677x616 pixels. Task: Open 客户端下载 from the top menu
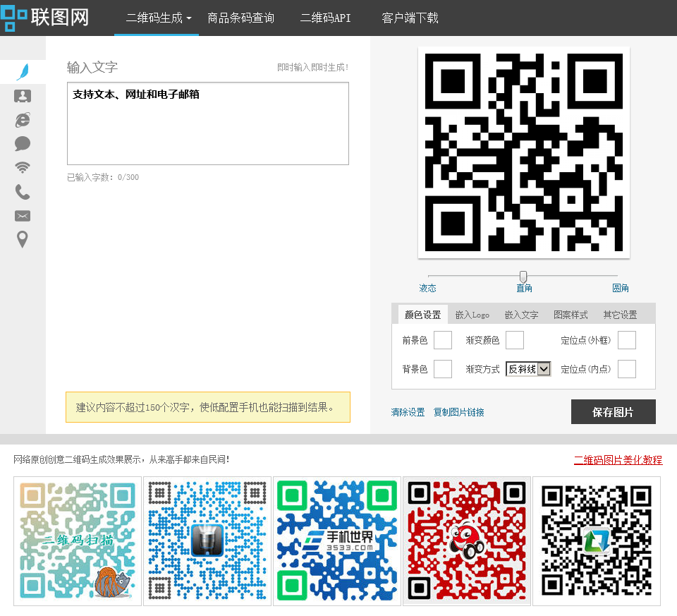click(410, 18)
